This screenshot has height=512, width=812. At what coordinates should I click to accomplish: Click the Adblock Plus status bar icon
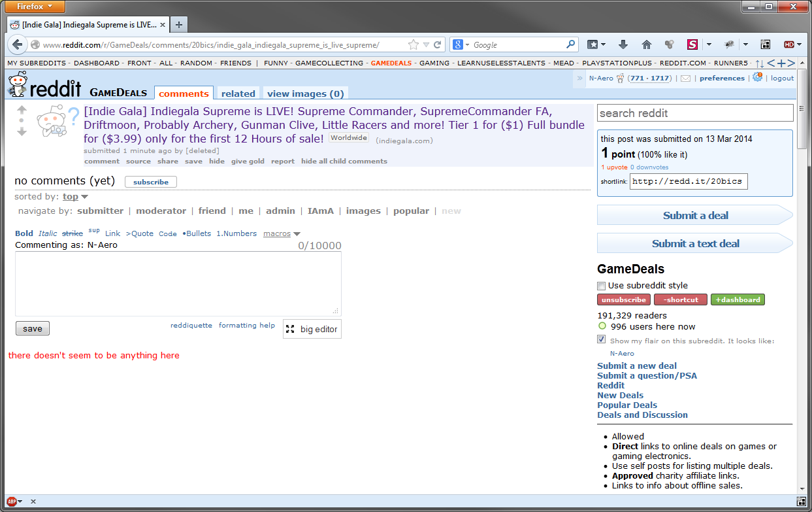(x=11, y=502)
